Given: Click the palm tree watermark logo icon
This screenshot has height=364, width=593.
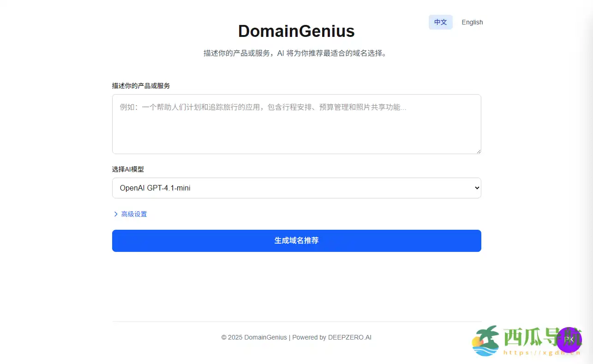Looking at the screenshot, I should pyautogui.click(x=486, y=340).
